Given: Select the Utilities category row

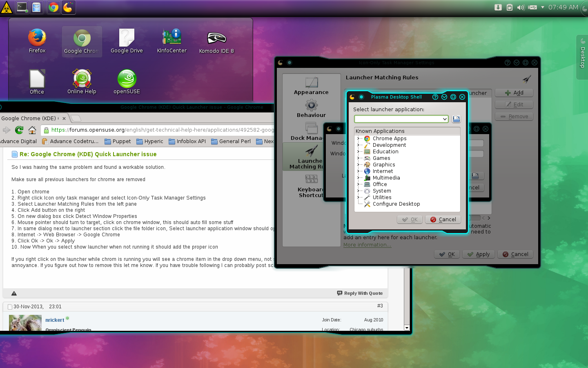Looking at the screenshot, I should [x=407, y=197].
